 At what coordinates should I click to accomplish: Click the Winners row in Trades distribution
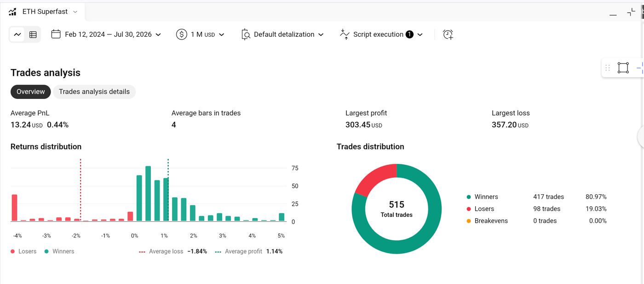pos(536,197)
